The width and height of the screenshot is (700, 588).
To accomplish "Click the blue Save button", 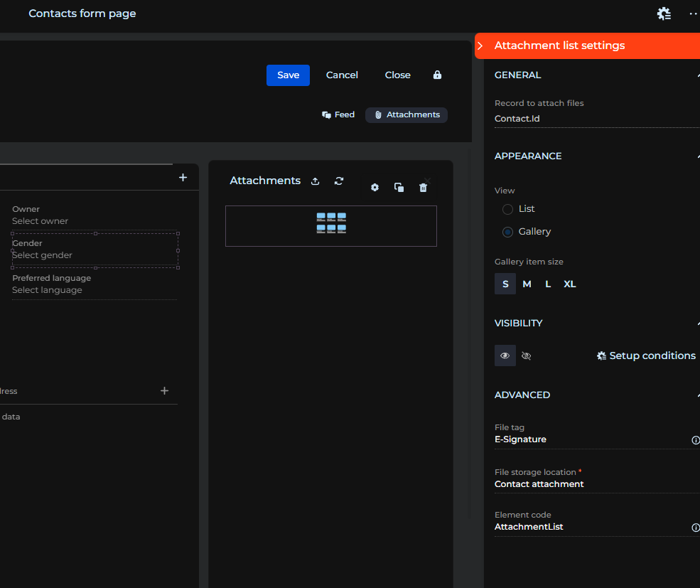I will point(288,75).
